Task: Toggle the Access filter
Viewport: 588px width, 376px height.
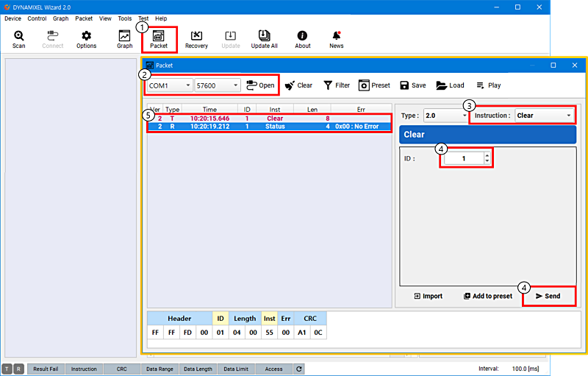Action: coord(273,369)
